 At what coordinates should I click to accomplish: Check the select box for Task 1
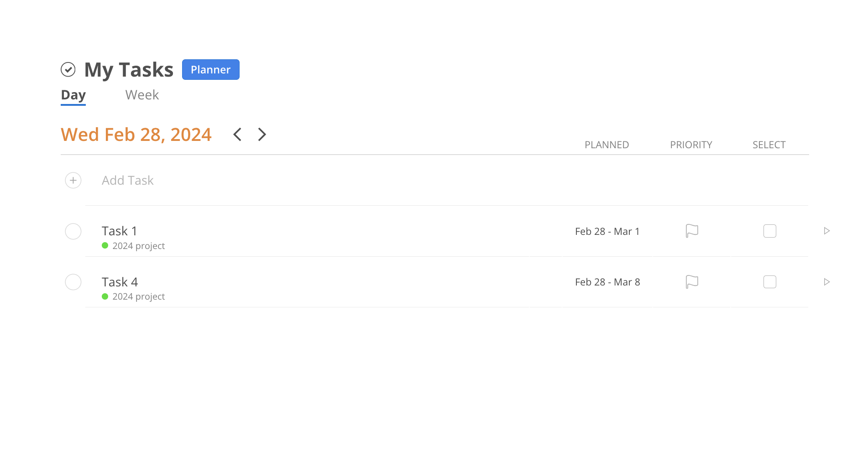(x=770, y=231)
